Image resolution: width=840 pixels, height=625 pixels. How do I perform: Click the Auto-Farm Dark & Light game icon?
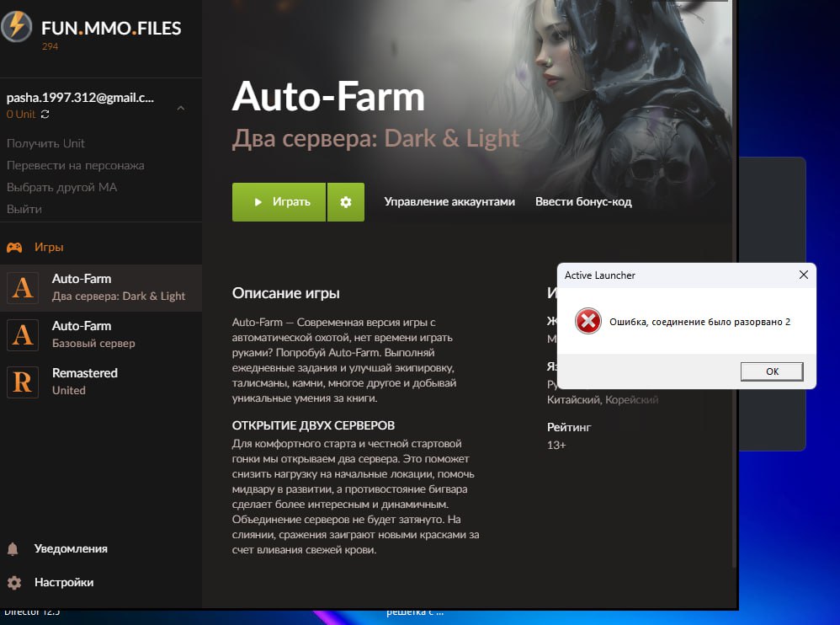click(23, 288)
